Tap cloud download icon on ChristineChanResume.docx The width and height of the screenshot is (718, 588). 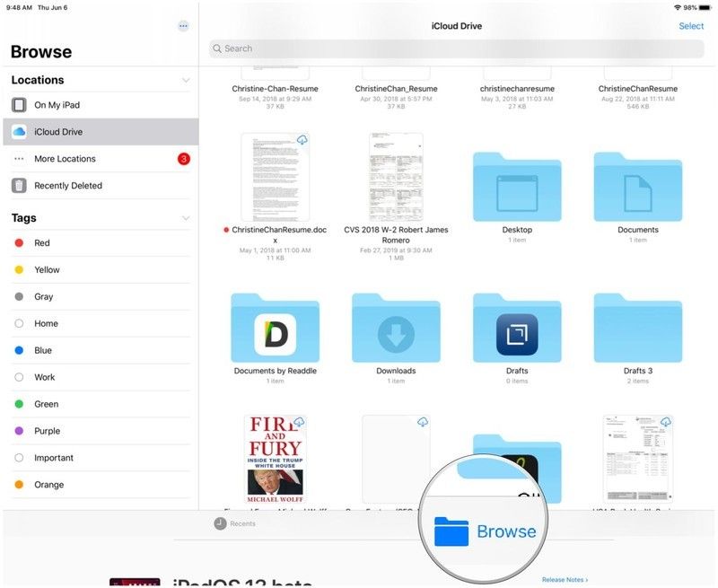coord(302,141)
